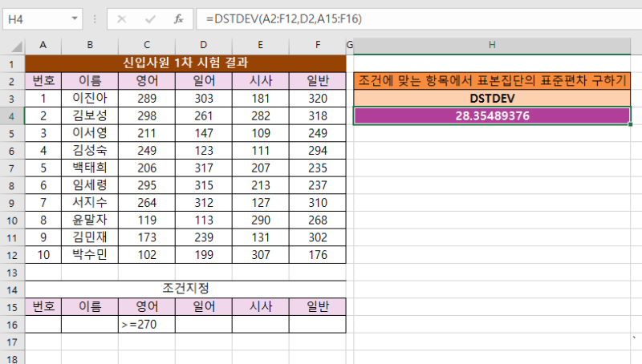
Task: Select row 16 header
Action: coord(12,325)
